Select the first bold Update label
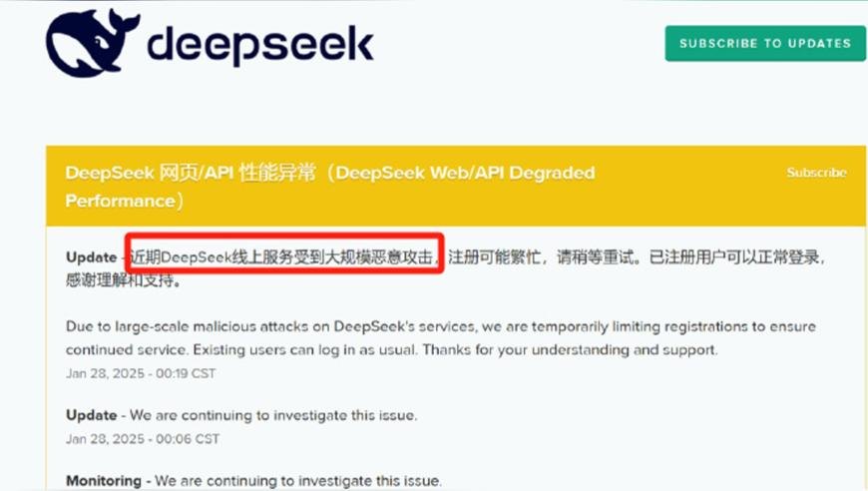The width and height of the screenshot is (868, 491). click(x=91, y=257)
